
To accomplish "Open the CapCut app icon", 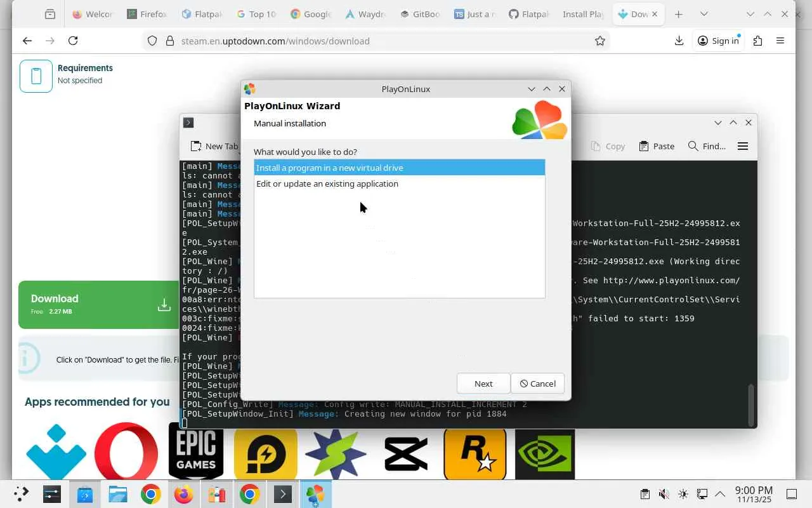I will coord(406,453).
